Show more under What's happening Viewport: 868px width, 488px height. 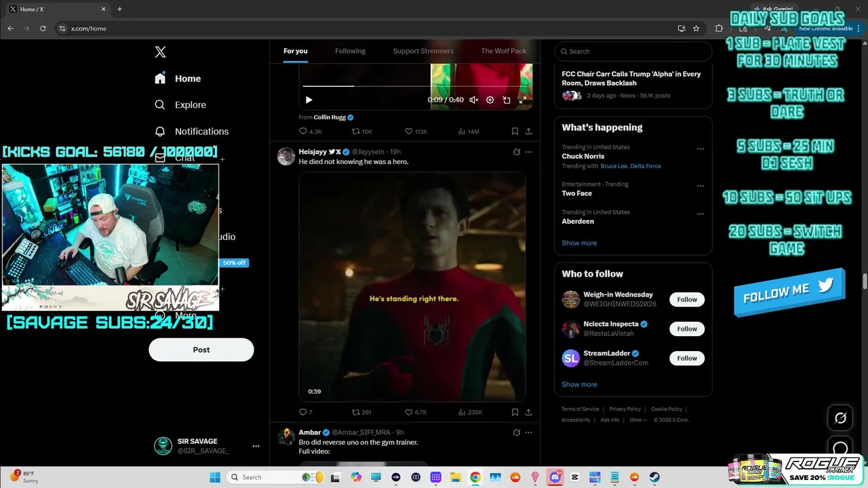[x=579, y=243]
